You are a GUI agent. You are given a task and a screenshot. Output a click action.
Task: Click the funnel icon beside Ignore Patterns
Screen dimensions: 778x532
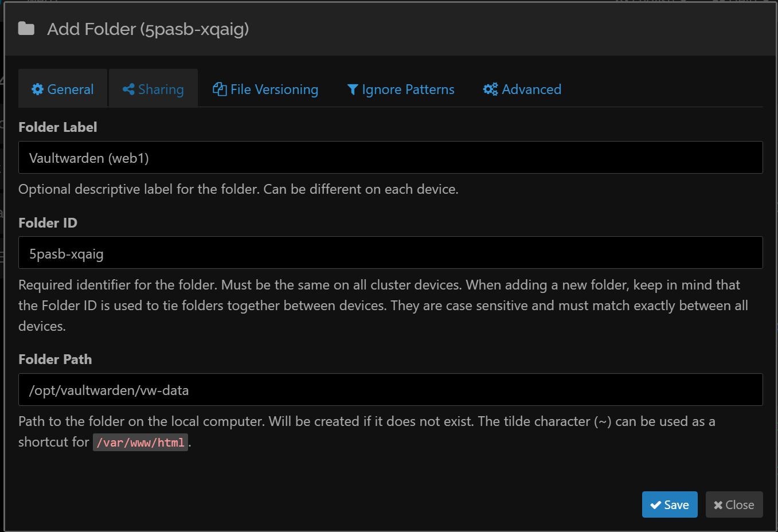(353, 89)
